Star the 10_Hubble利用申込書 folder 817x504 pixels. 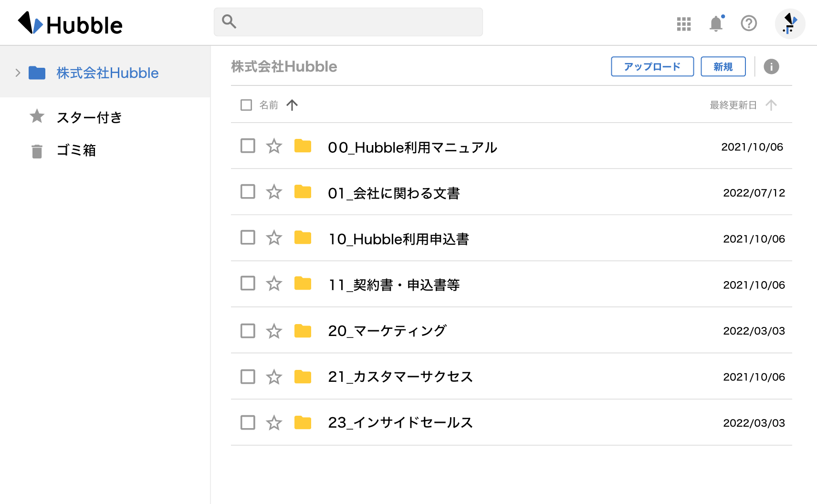pos(274,238)
